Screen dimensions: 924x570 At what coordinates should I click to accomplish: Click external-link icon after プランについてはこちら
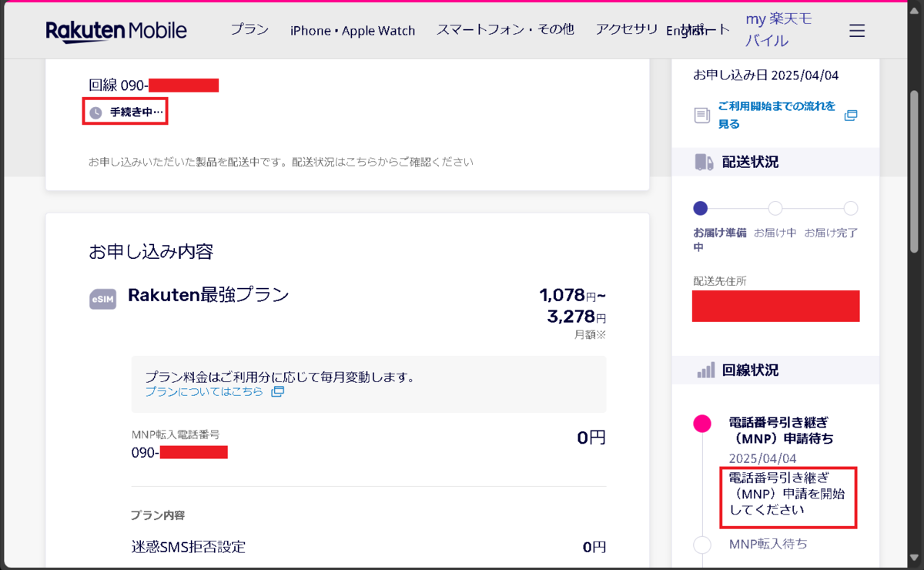pyautogui.click(x=277, y=391)
